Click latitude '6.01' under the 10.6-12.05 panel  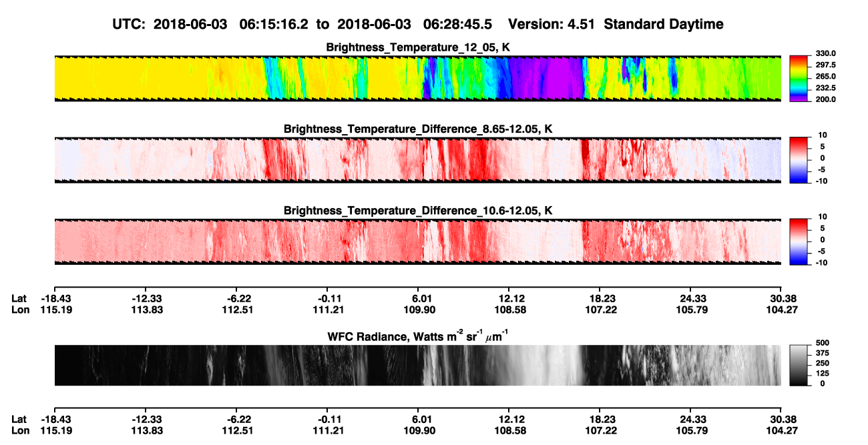419,298
